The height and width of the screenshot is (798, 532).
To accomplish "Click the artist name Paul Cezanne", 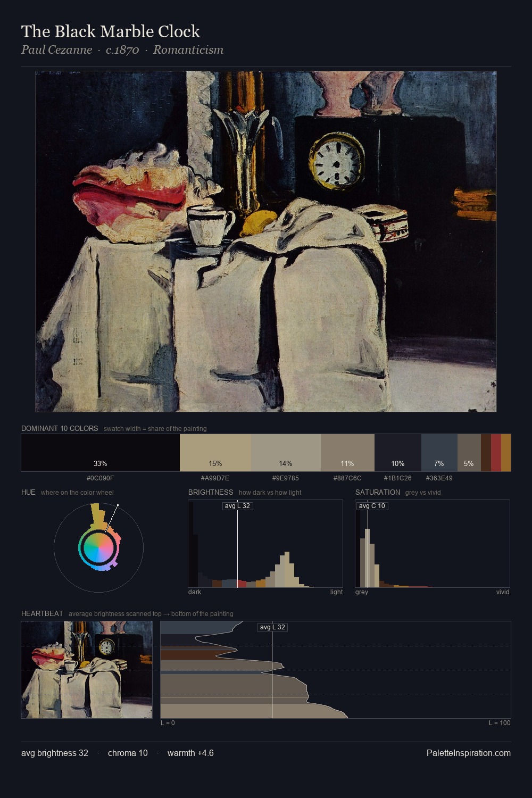I will [x=56, y=50].
